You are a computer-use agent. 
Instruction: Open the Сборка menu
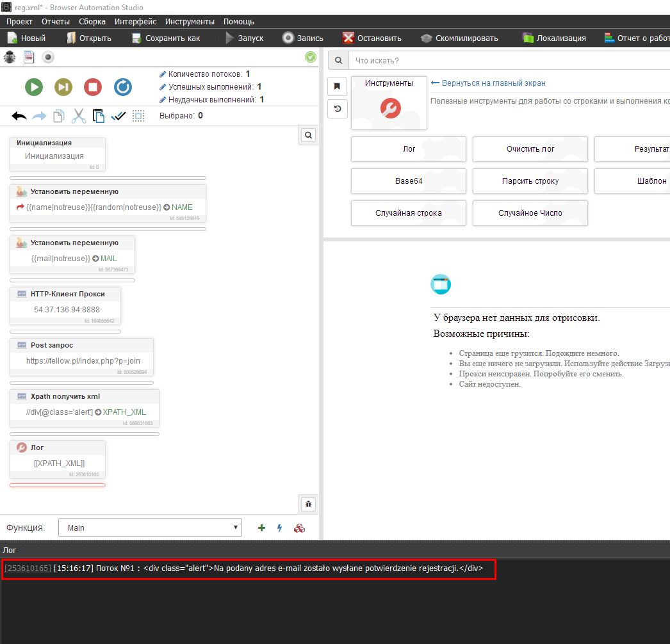point(92,21)
